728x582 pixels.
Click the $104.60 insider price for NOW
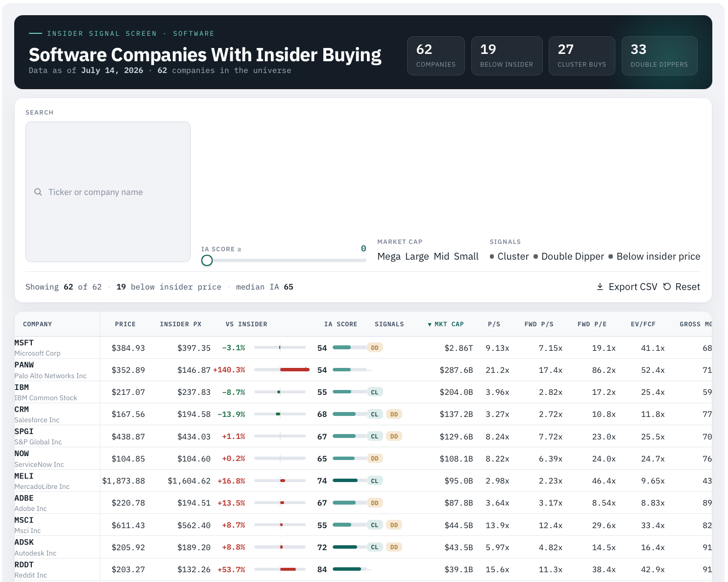tap(194, 459)
